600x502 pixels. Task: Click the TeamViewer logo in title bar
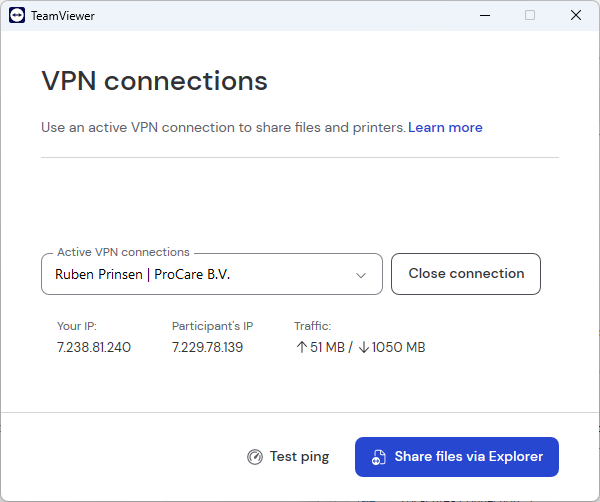(x=17, y=15)
